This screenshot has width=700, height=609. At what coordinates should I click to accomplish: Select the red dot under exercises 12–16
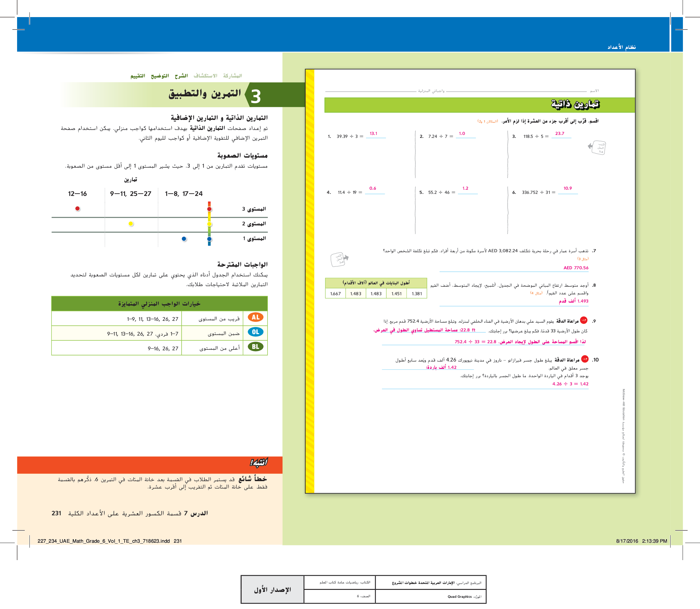pos(77,209)
